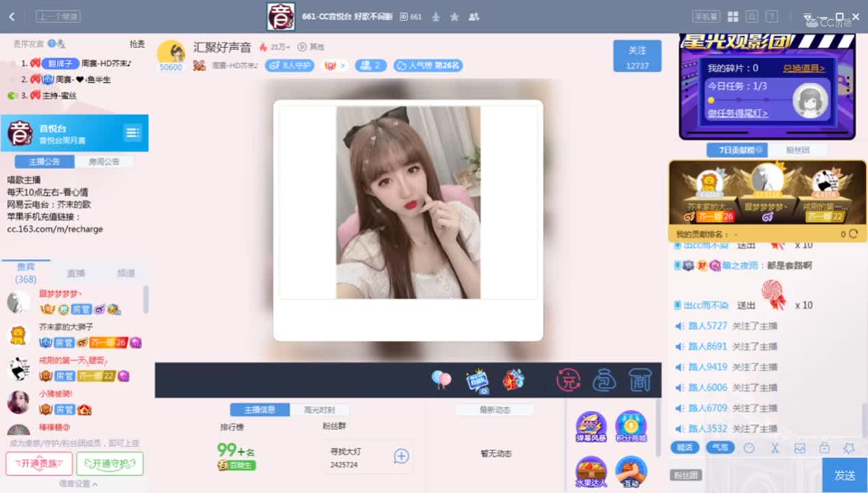Click the 上一个频道 button
The width and height of the screenshot is (868, 493).
click(x=58, y=16)
